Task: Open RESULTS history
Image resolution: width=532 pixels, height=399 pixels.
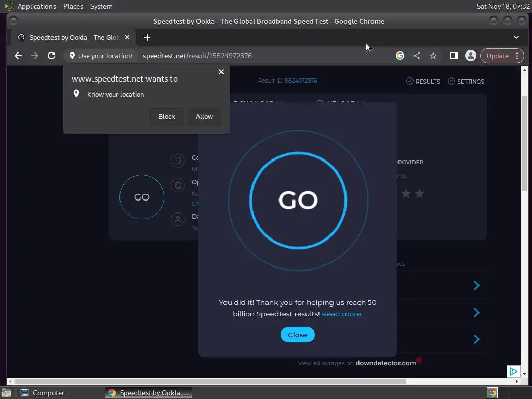Action: (423, 82)
